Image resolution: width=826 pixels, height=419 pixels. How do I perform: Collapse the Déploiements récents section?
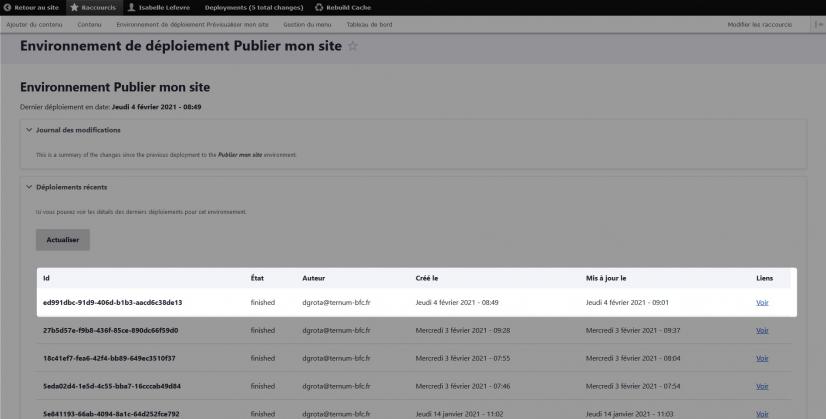28,187
